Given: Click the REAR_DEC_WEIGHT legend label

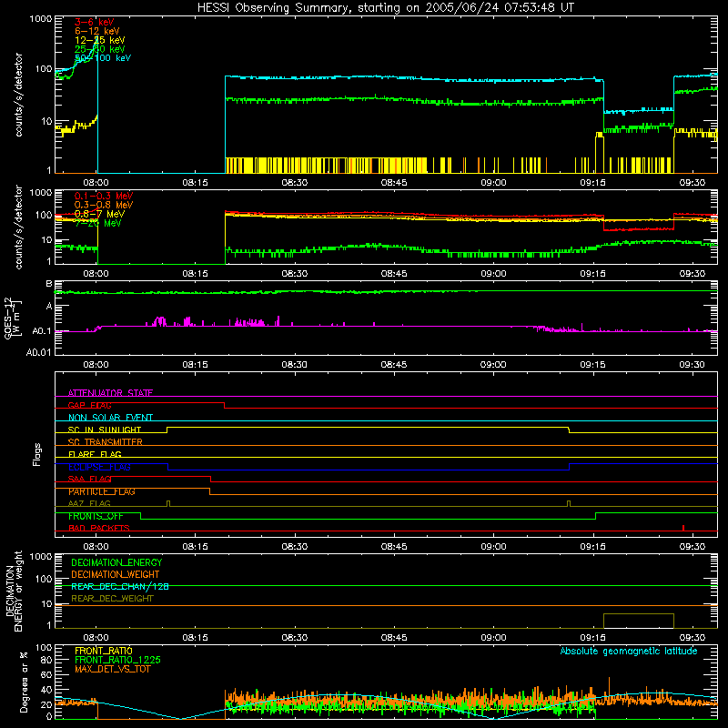Looking at the screenshot, I should click(x=112, y=599).
